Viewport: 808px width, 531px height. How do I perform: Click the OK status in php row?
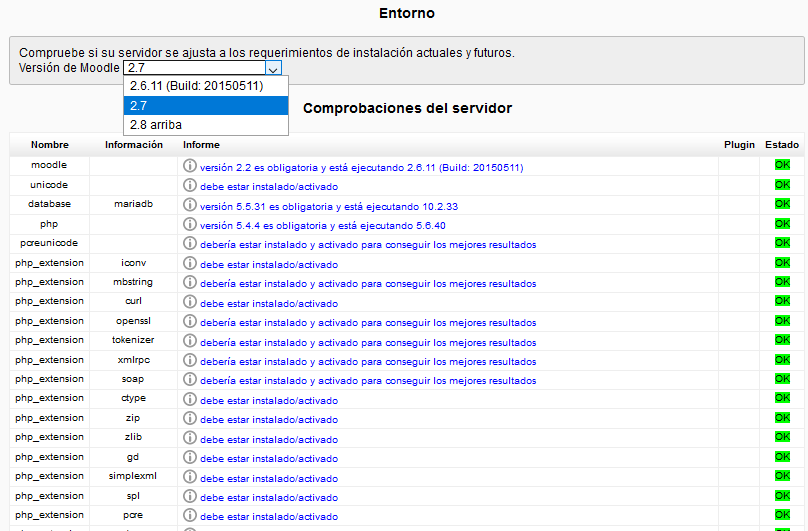click(x=782, y=224)
